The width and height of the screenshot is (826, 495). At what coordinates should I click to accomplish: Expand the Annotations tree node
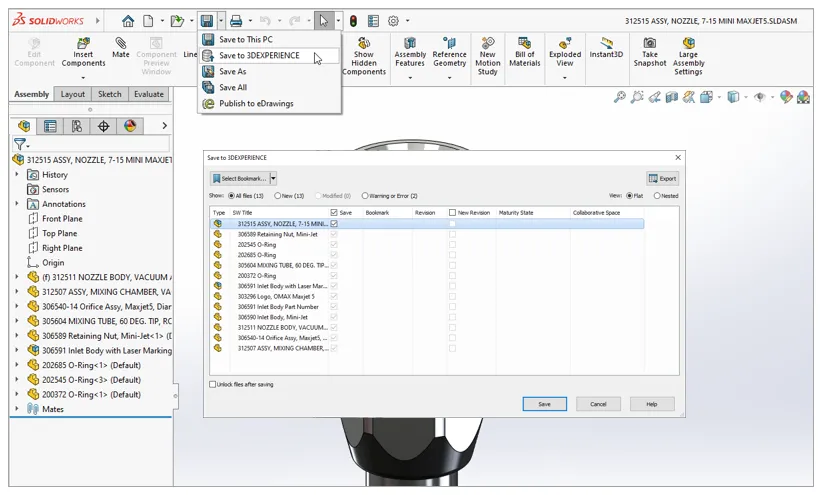[x=16, y=204]
